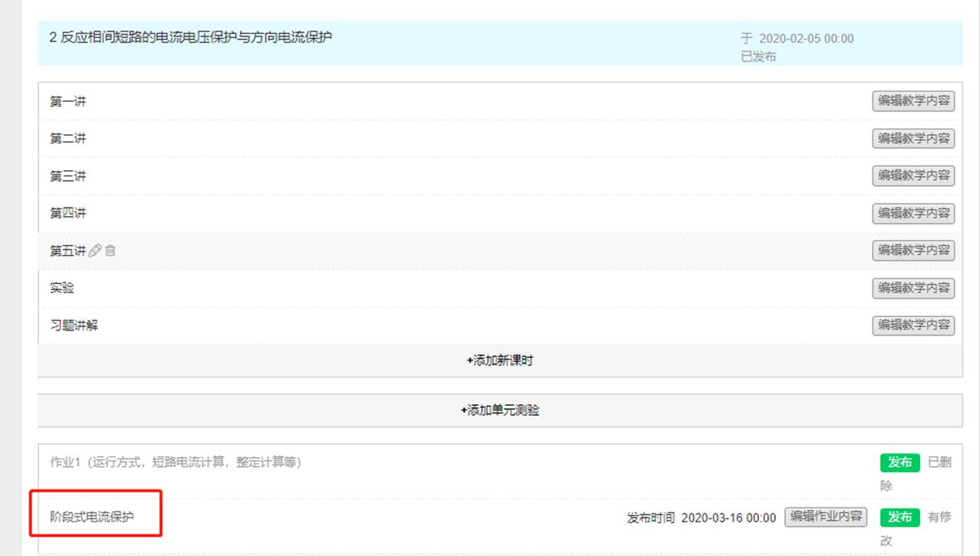This screenshot has width=980, height=556.
Task: Edit teaching content for 习题讲解
Action: 913,326
